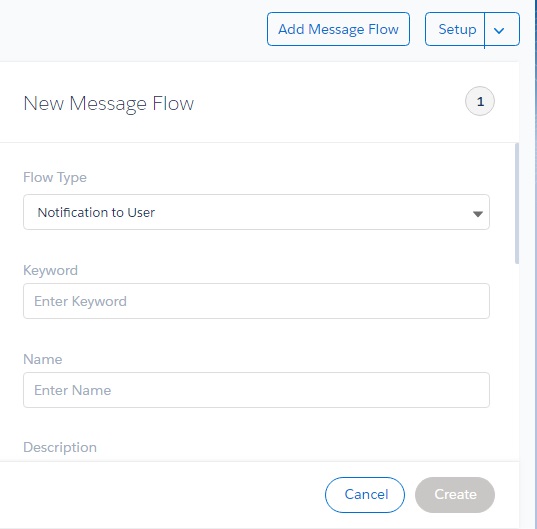Screen dimensions: 537x529
Task: Click the Flow Type field label
Action: point(55,178)
